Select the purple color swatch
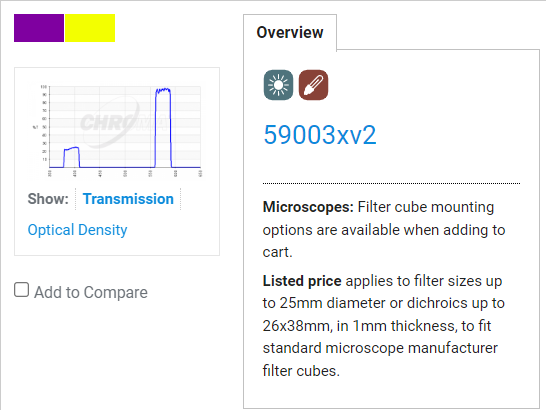 coord(39,28)
